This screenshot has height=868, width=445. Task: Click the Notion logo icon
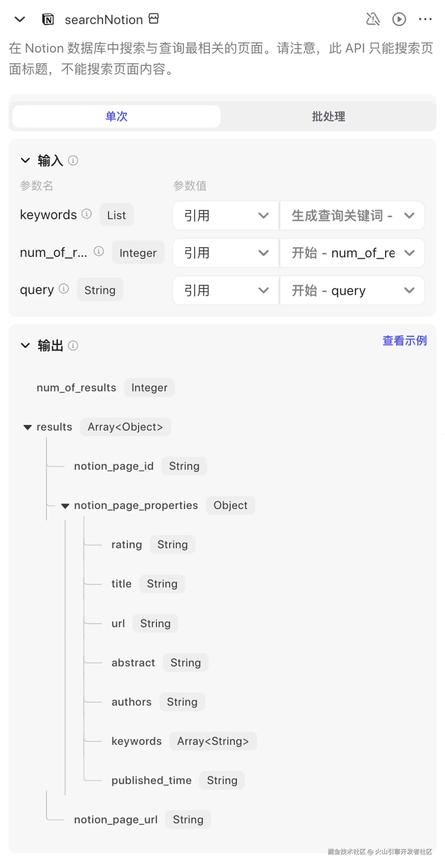pyautogui.click(x=48, y=20)
